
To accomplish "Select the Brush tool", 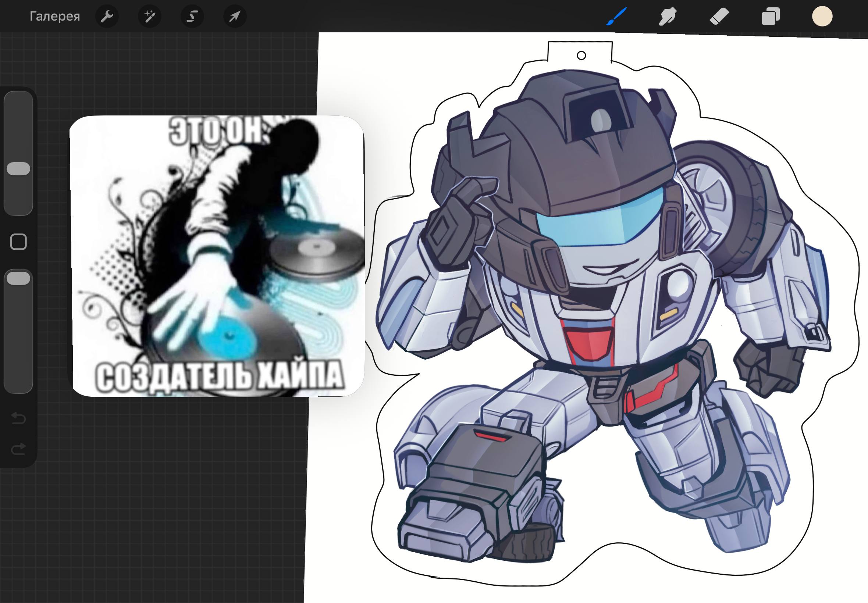I will pos(616,17).
